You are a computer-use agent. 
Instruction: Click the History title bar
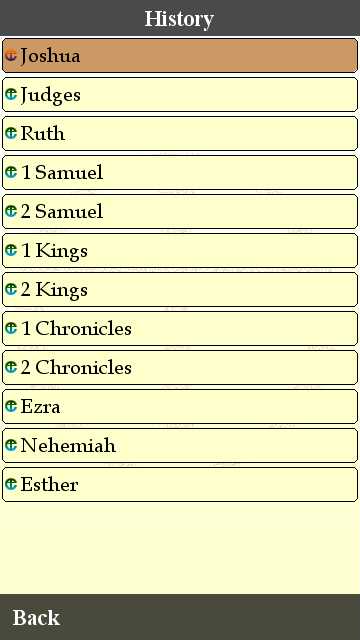pyautogui.click(x=180, y=18)
